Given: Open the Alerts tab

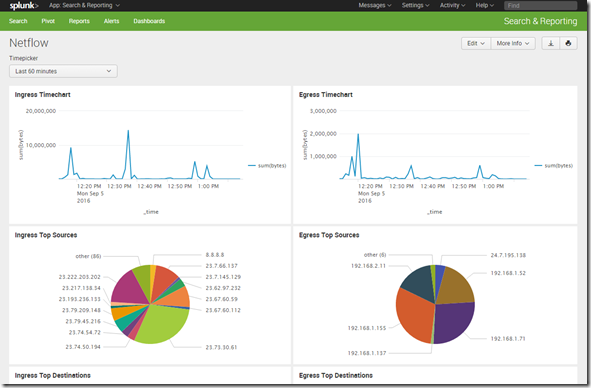Looking at the screenshot, I should (x=111, y=21).
